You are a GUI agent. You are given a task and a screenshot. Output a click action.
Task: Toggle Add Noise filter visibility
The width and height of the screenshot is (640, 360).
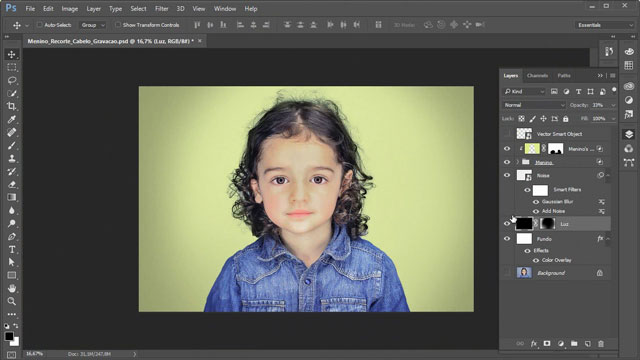[536, 211]
